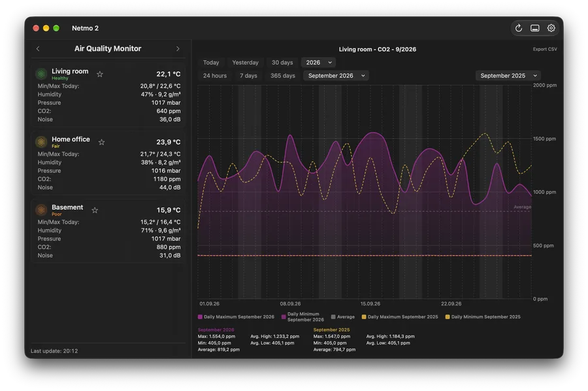The image size is (588, 391).
Task: Favorite the Living room module star
Action: (x=100, y=75)
